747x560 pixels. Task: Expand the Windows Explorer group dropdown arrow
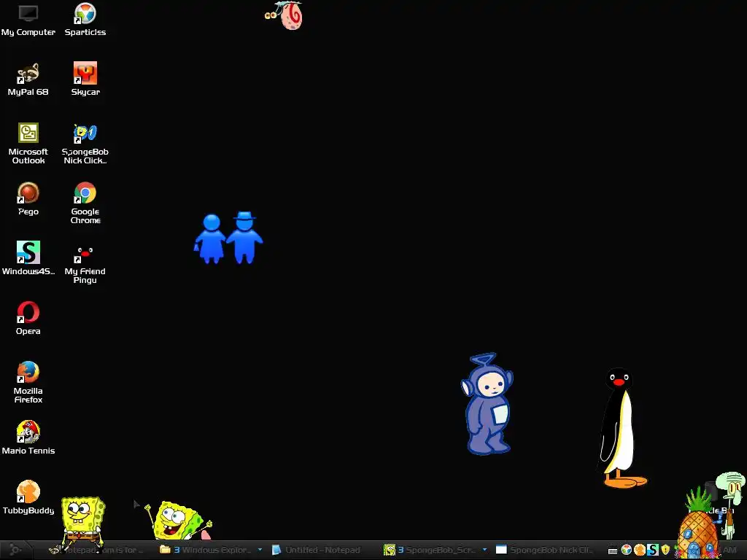pyautogui.click(x=260, y=550)
